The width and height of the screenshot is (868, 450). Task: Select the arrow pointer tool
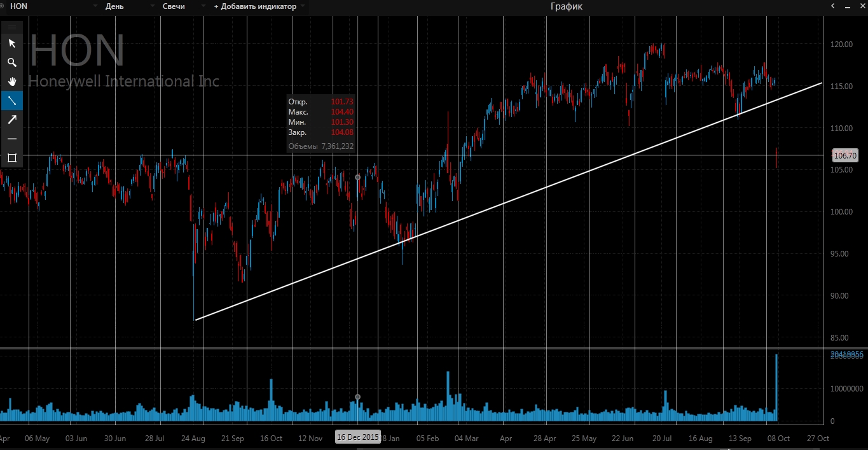coord(11,43)
